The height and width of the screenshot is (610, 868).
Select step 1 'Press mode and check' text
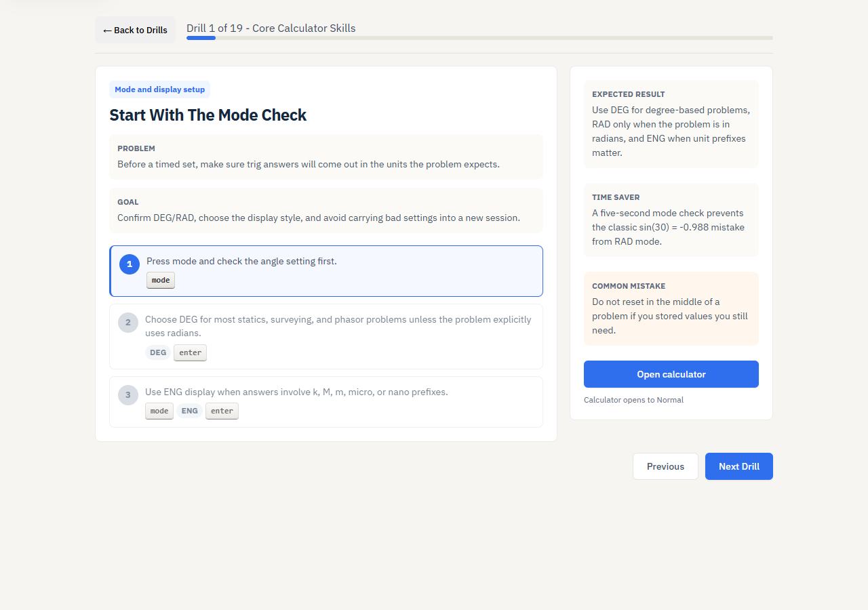point(241,261)
